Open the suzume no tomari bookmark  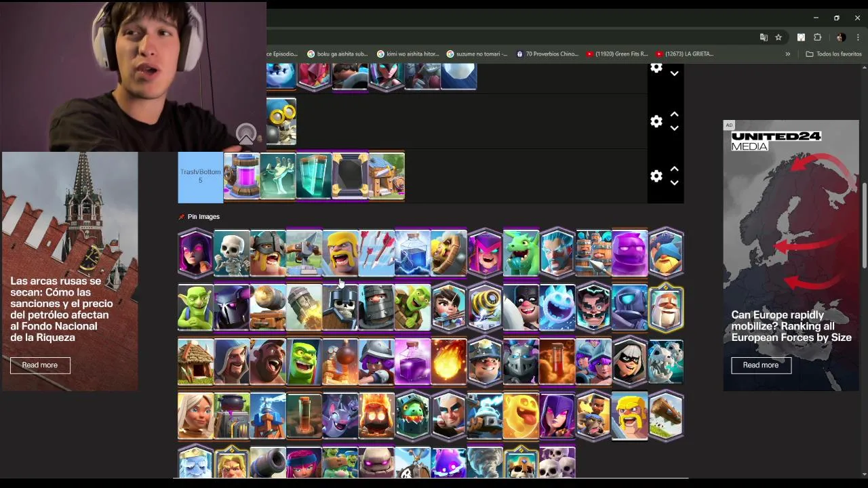pos(477,54)
